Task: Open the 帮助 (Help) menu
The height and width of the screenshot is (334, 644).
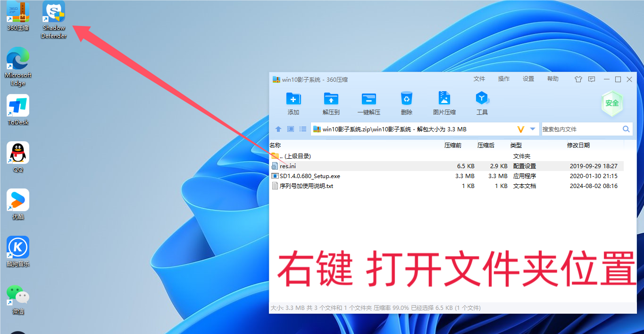Action: coord(553,79)
